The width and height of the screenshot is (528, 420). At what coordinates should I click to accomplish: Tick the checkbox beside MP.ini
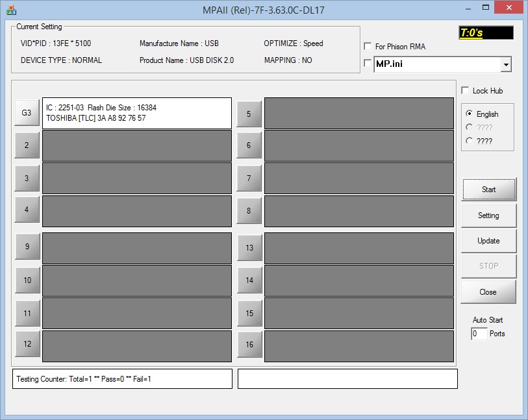point(368,63)
